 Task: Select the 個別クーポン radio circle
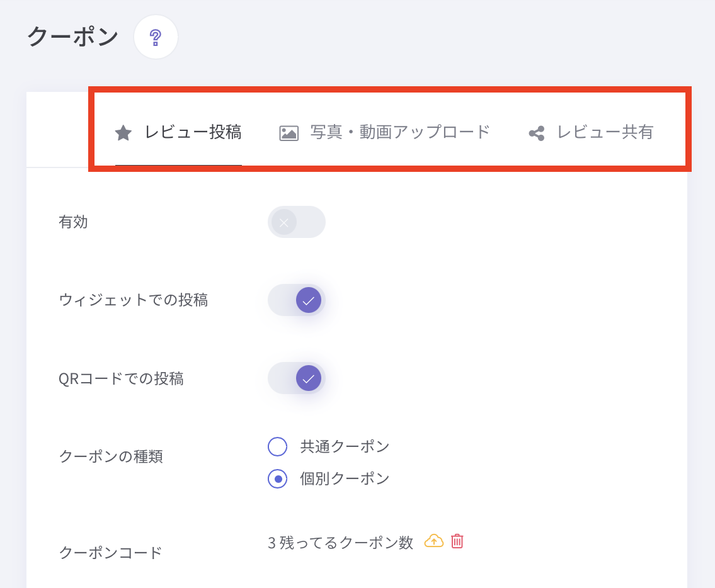click(x=278, y=479)
